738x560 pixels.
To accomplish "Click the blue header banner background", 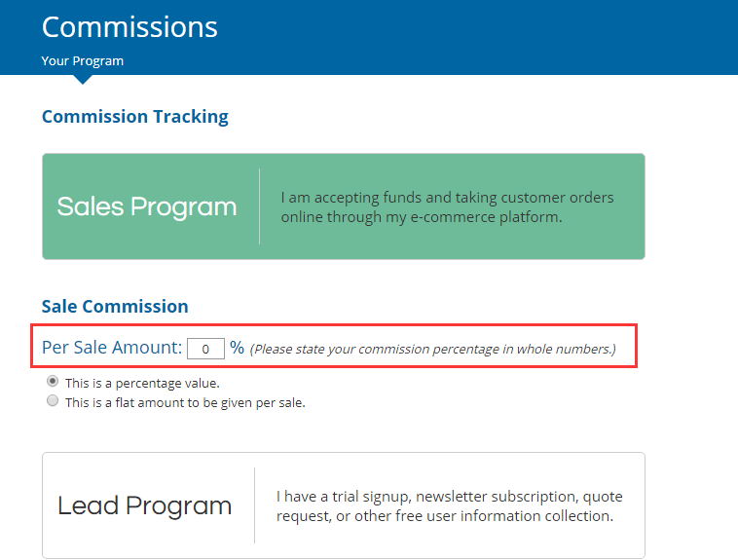I will tap(487, 34).
